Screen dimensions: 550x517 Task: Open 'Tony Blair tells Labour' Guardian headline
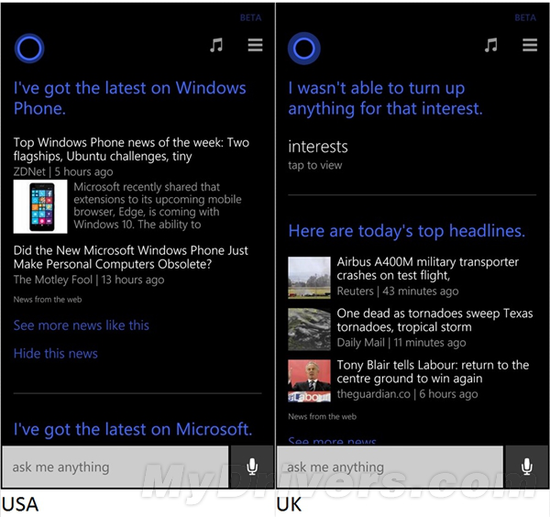[433, 372]
